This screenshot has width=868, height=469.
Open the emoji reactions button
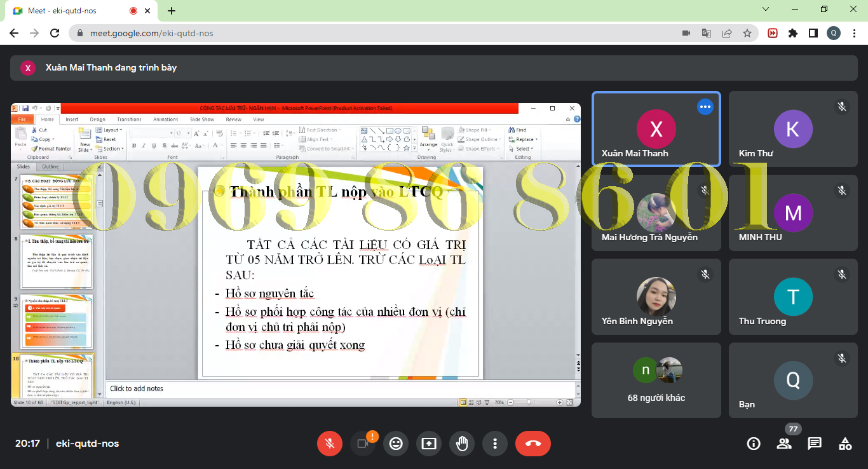coord(396,444)
